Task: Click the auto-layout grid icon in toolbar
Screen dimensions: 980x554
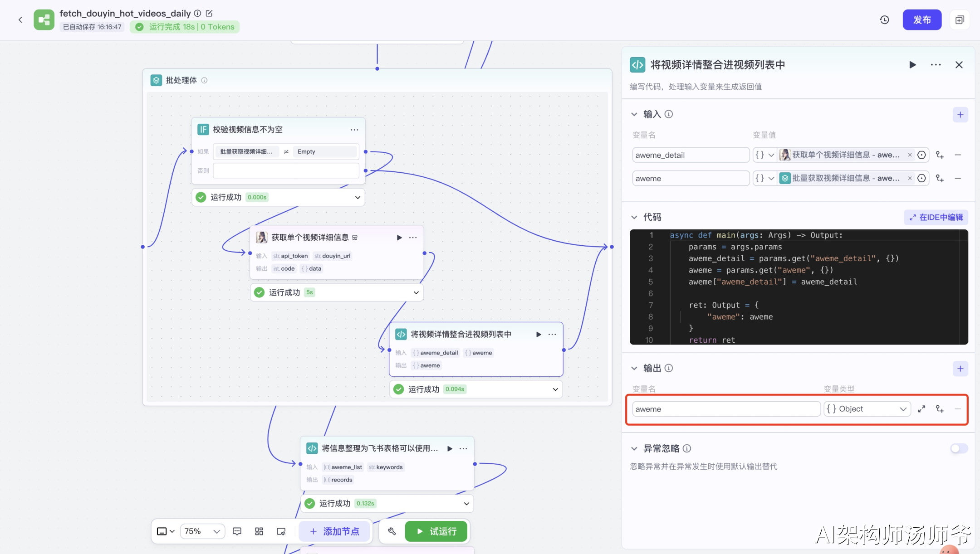Action: click(259, 531)
